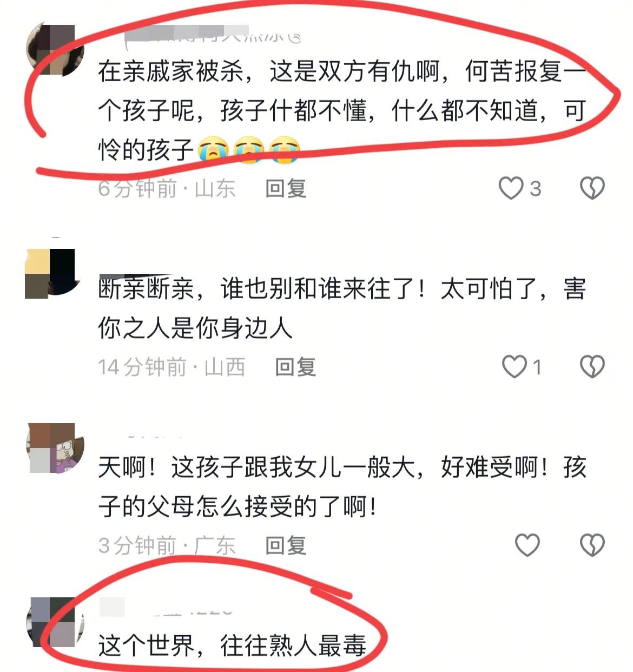Image resolution: width=633 pixels, height=672 pixels.
Task: Reply to the comment from 山西
Action: coord(295,367)
